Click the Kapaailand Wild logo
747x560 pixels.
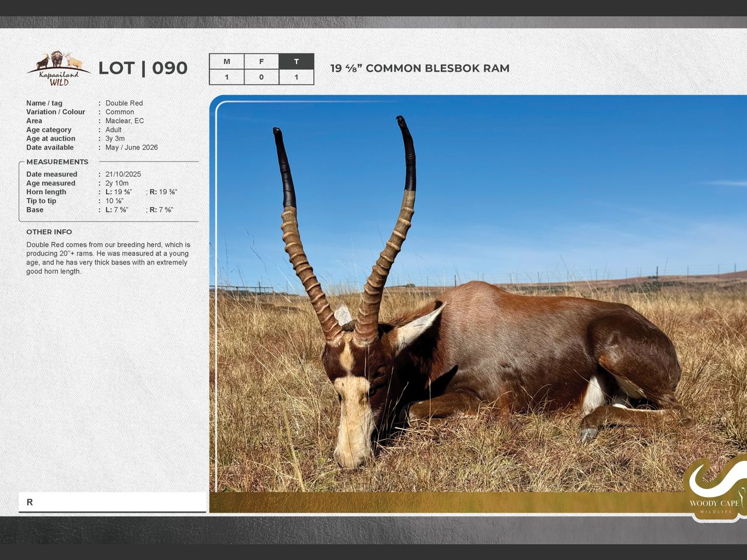coord(58,69)
